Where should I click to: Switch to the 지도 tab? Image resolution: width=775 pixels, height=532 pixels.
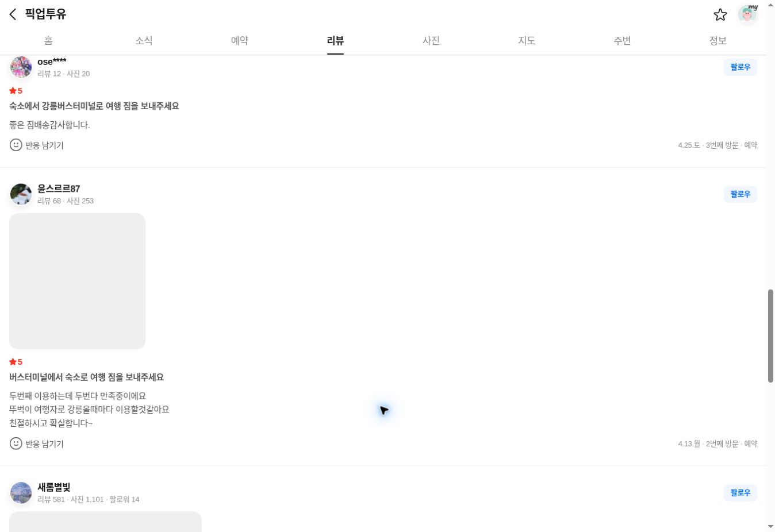tap(527, 40)
